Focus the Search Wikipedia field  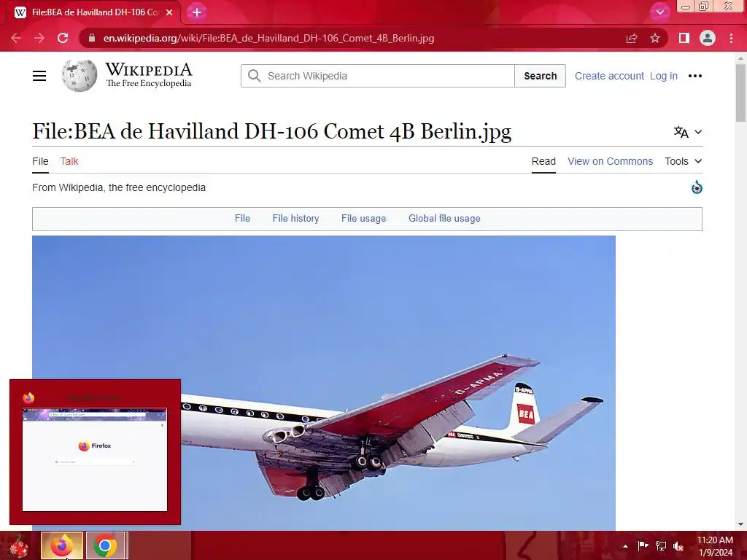pos(377,76)
